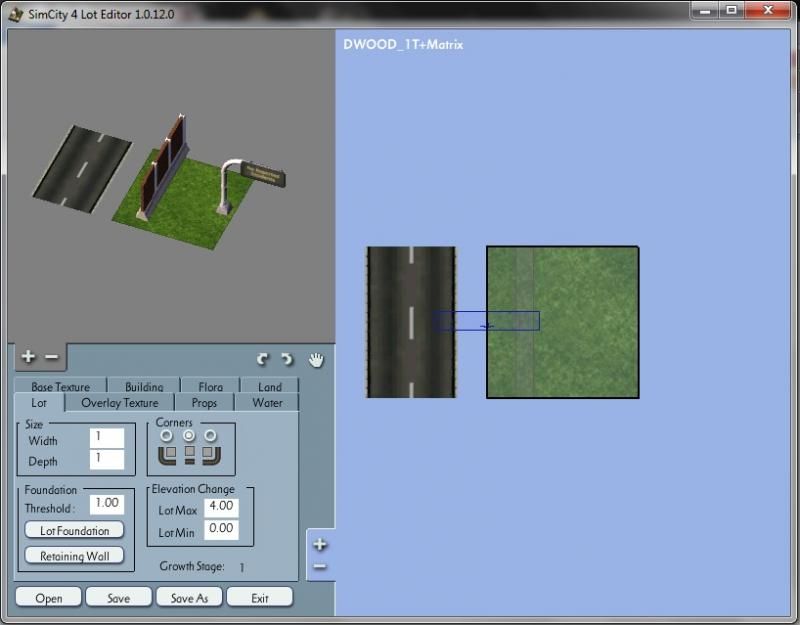
Task: Click the Foundation group label
Action: [51, 490]
